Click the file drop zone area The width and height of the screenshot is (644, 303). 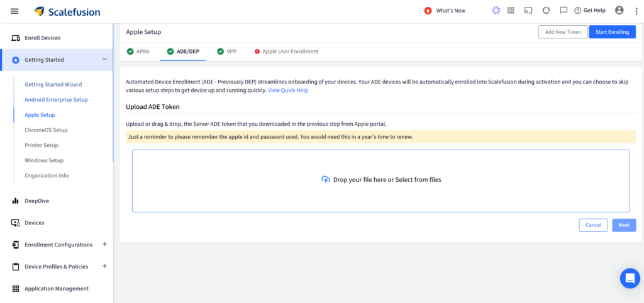[380, 180]
